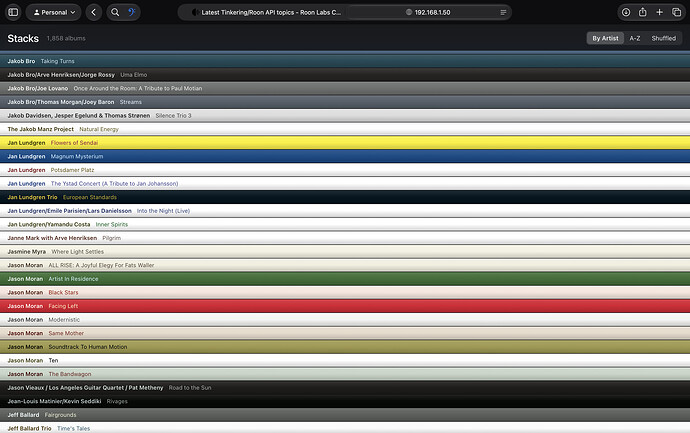690x433 pixels.
Task: Open Once Around the Room album row
Action: pos(345,88)
